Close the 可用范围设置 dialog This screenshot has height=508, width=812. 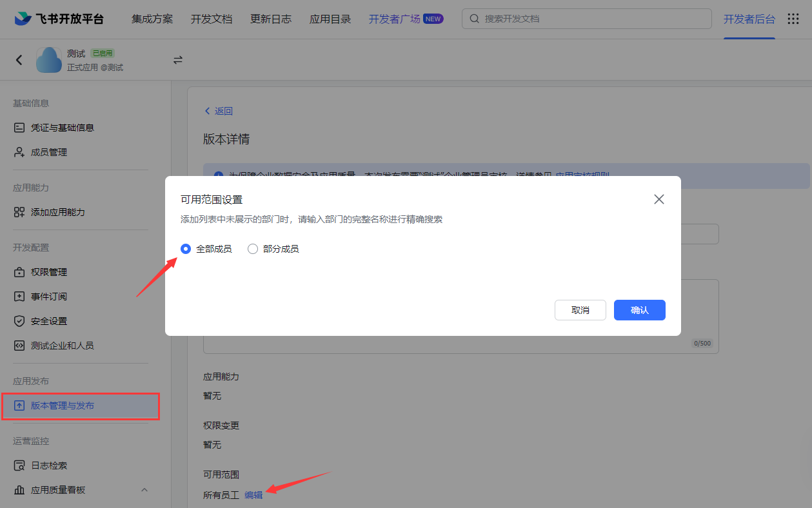[659, 199]
